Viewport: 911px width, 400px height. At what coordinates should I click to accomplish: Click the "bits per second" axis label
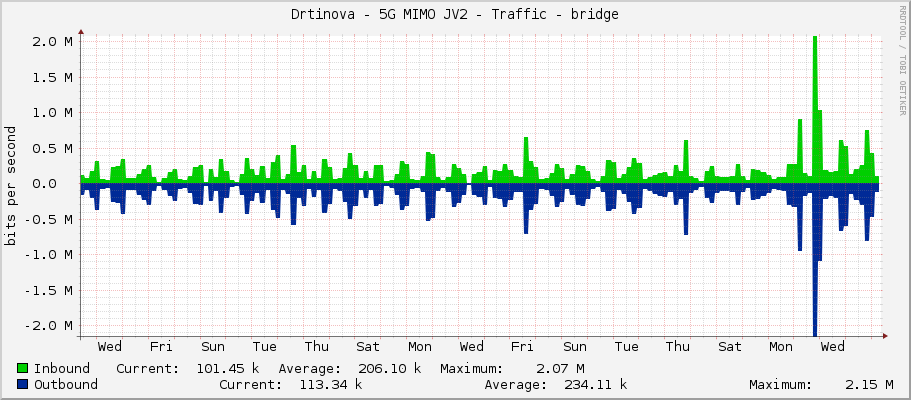click(10, 185)
